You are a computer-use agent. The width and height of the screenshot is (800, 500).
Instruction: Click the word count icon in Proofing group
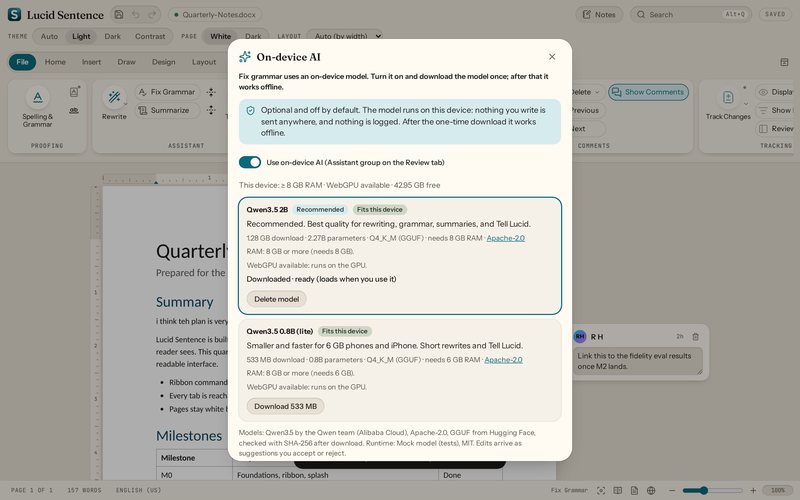coord(74,110)
